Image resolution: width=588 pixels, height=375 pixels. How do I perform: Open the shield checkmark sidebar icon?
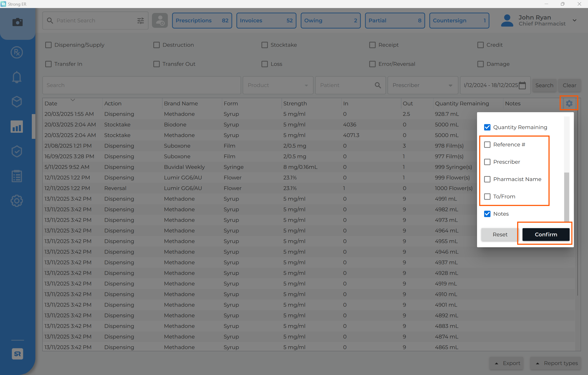coord(16,152)
